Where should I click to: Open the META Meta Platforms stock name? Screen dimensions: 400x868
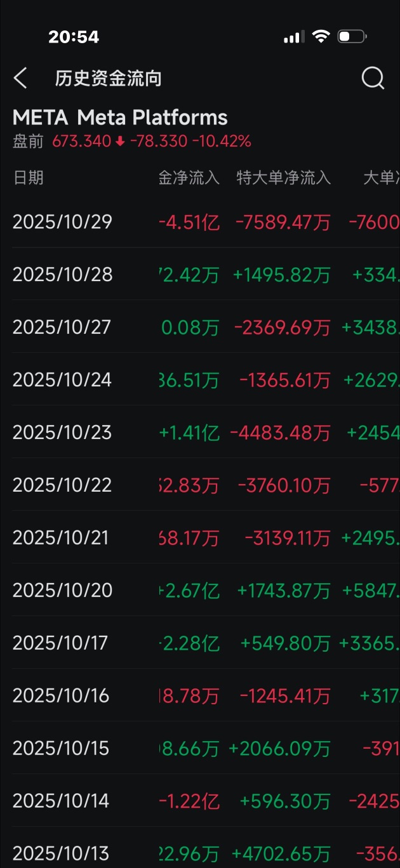(120, 118)
